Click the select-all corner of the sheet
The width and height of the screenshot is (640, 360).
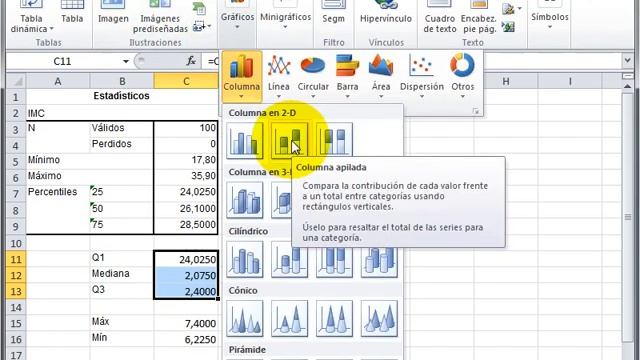(x=16, y=81)
